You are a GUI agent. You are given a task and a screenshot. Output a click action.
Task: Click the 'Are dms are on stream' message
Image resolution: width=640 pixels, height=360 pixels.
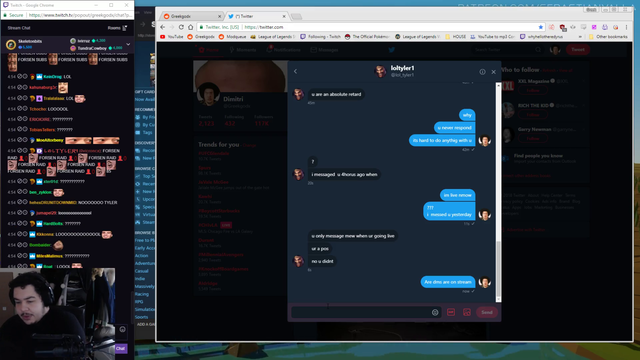pos(448,282)
